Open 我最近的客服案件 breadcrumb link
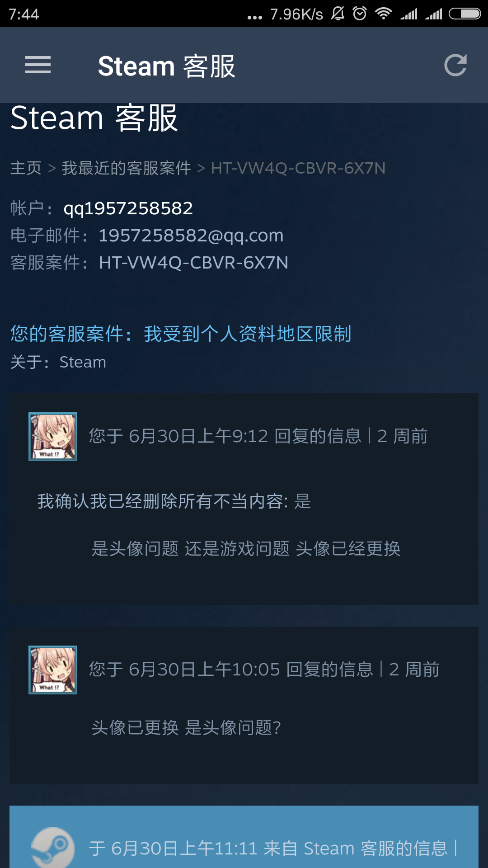The height and width of the screenshot is (868, 488). [x=127, y=168]
